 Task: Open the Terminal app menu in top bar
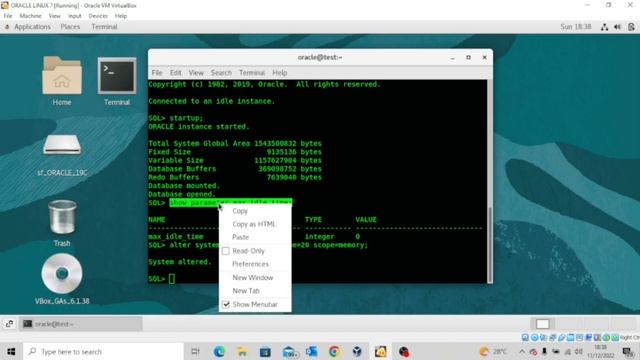coord(104,27)
